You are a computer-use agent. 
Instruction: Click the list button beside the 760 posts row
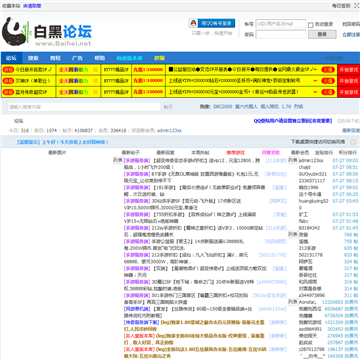(293, 234)
